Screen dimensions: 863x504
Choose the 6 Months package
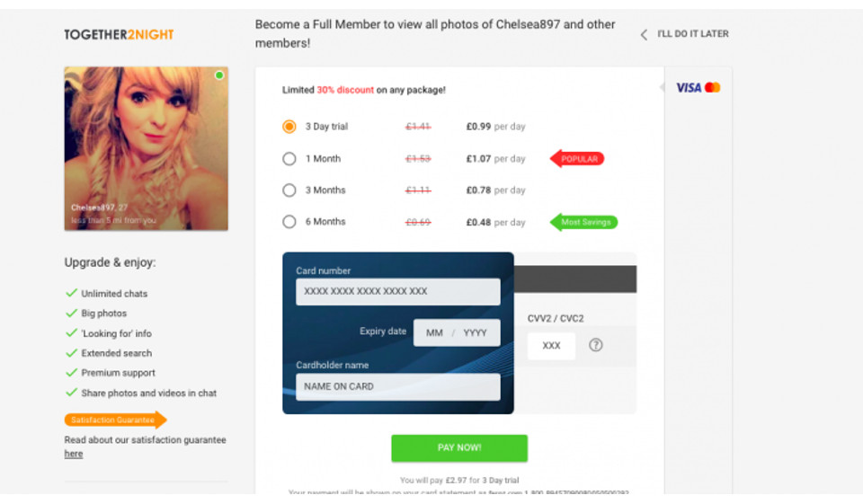(289, 222)
